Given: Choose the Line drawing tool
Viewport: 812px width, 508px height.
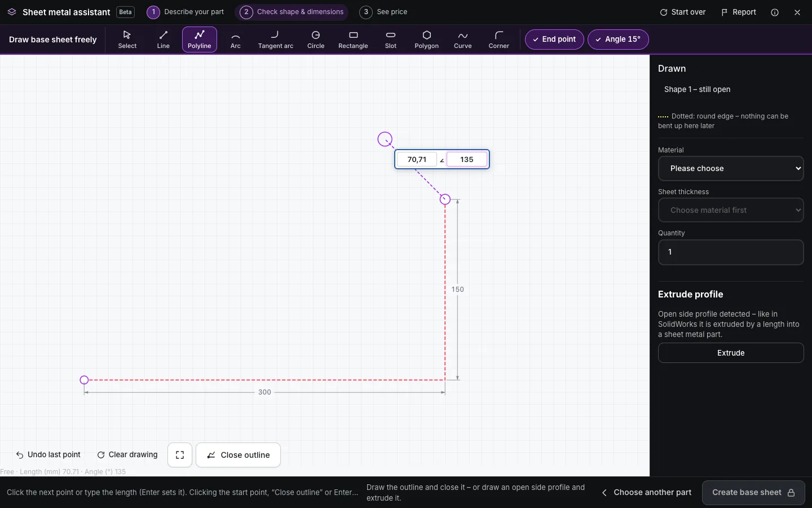Looking at the screenshot, I should point(164,40).
